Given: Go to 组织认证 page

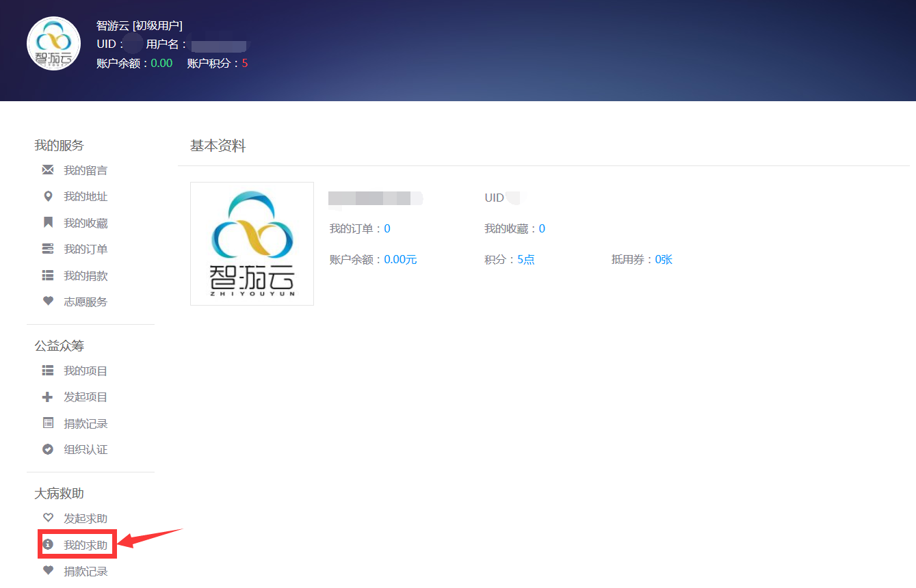Looking at the screenshot, I should [x=86, y=449].
